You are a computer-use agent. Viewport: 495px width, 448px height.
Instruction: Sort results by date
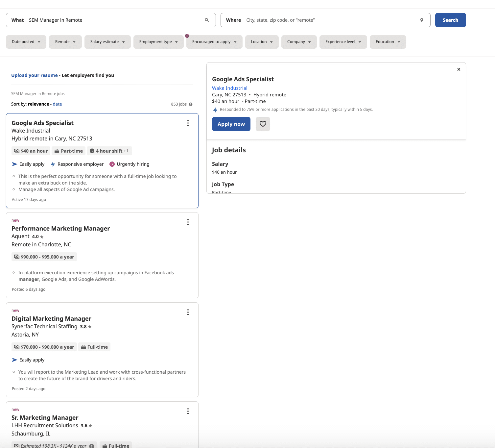point(57,104)
